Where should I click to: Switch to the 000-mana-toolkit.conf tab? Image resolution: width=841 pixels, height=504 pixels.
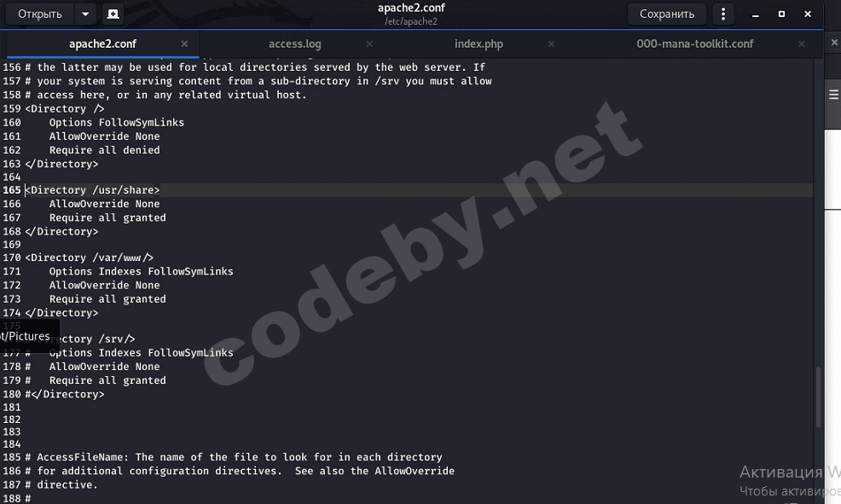(694, 44)
